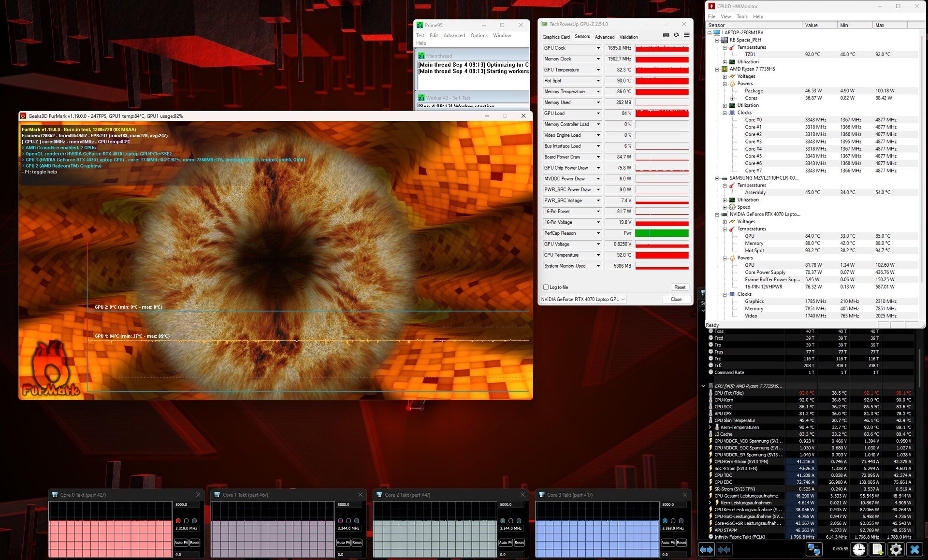Click the HWiNFO clock reset icon
928x560 pixels.
click(x=859, y=549)
